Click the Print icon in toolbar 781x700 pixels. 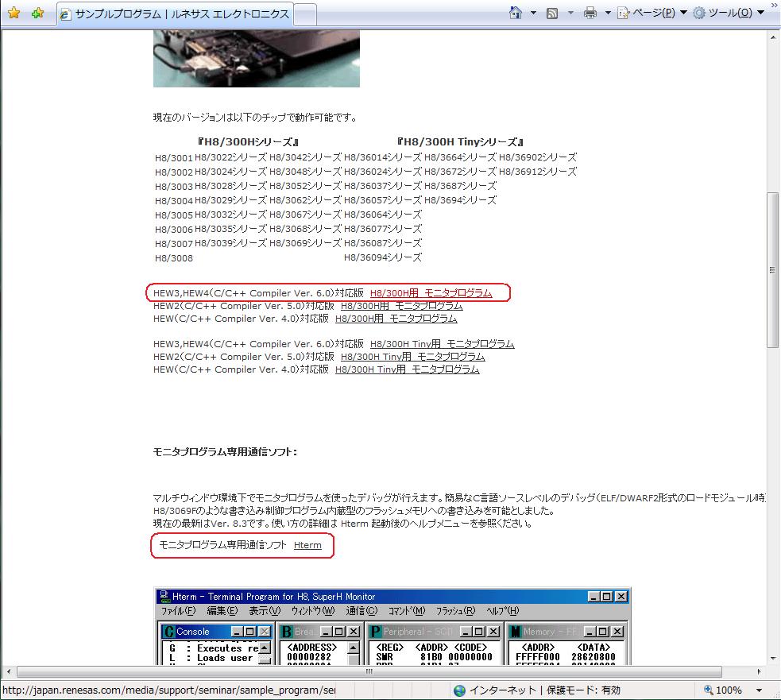coord(590,13)
